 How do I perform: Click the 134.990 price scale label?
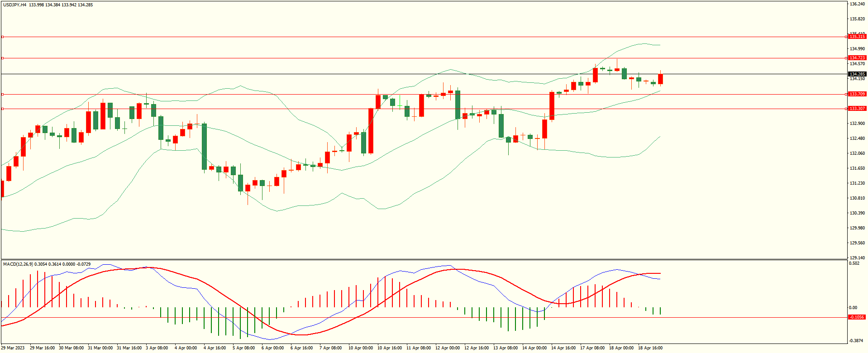[x=857, y=49]
